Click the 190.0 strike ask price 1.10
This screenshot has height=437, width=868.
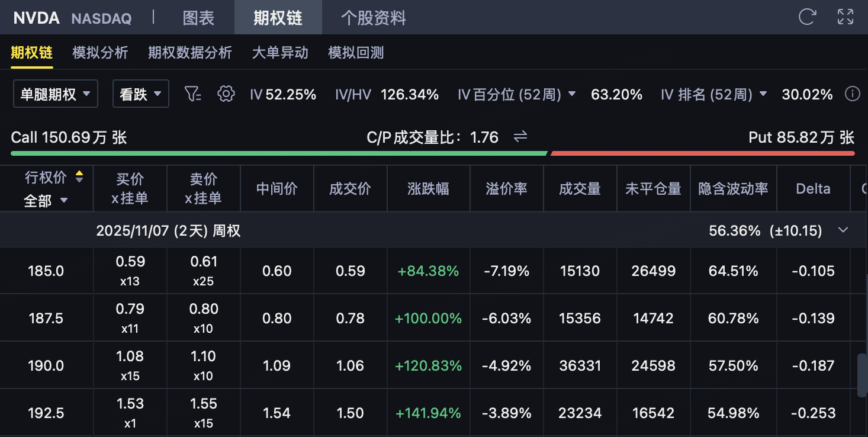click(203, 357)
